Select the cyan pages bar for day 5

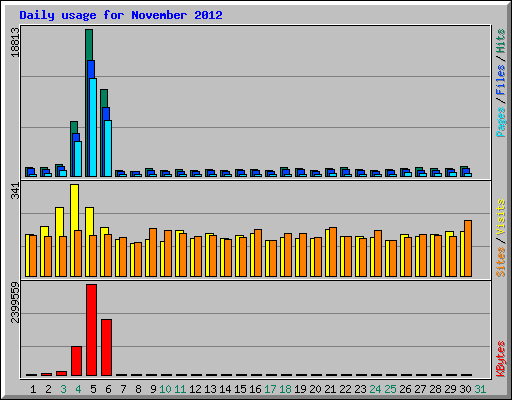pos(93,127)
